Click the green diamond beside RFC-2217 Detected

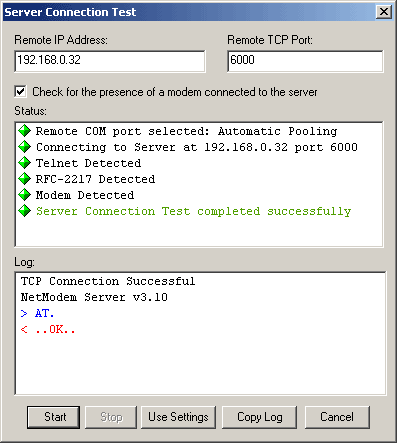click(24, 179)
